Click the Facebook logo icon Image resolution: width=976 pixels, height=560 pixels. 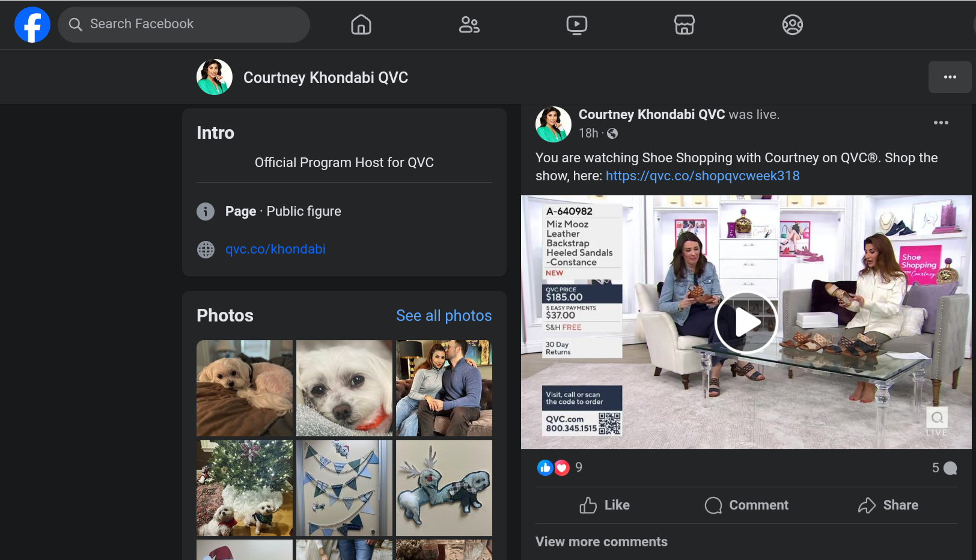32,25
